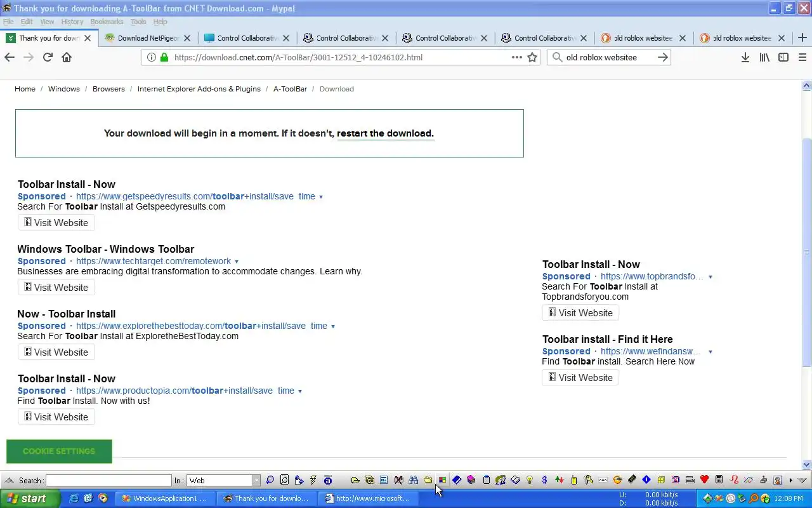Expand ad options arrow next to techtarget URL
Screen dimensions: 812x508
[237, 262]
